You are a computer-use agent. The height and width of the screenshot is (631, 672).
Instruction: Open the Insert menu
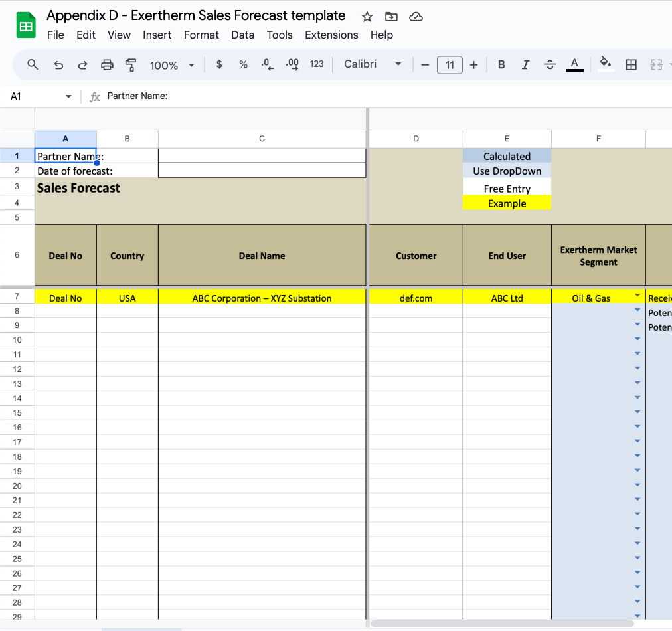157,35
